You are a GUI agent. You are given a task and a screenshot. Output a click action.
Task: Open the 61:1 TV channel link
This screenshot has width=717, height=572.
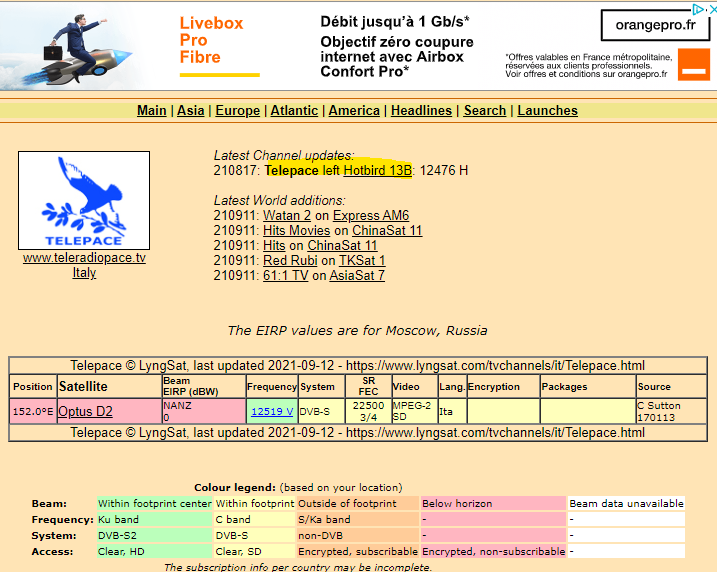(285, 276)
